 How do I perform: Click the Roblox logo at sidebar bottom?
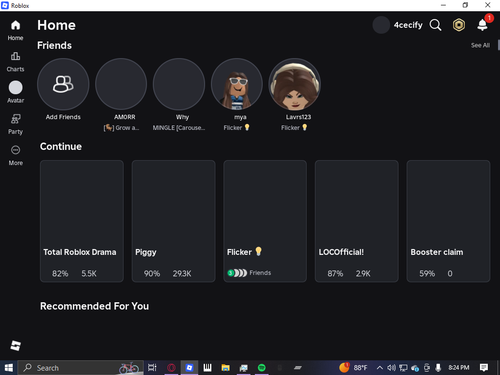(x=15, y=345)
